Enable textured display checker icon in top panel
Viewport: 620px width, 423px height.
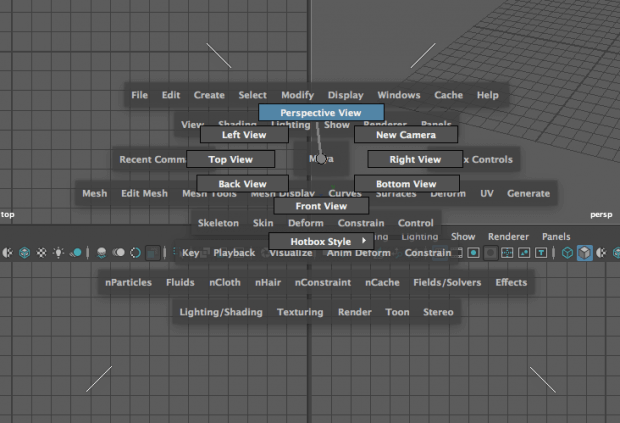pos(42,252)
